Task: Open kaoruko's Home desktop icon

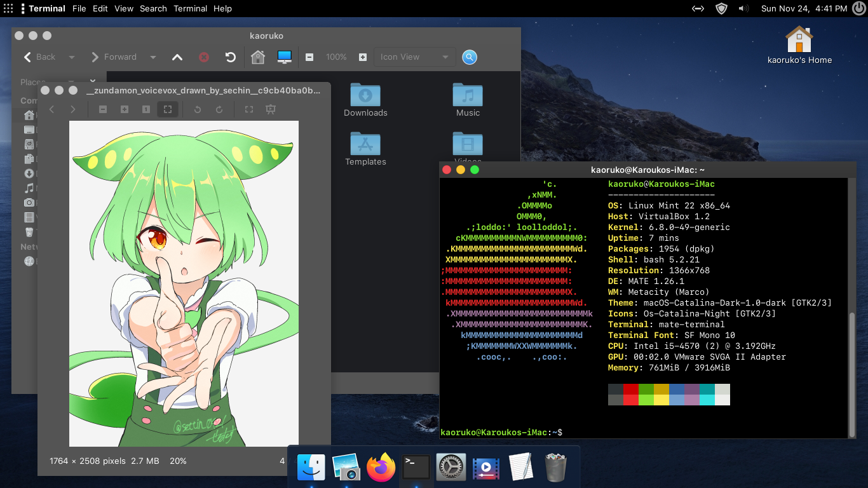Action: 799,45
